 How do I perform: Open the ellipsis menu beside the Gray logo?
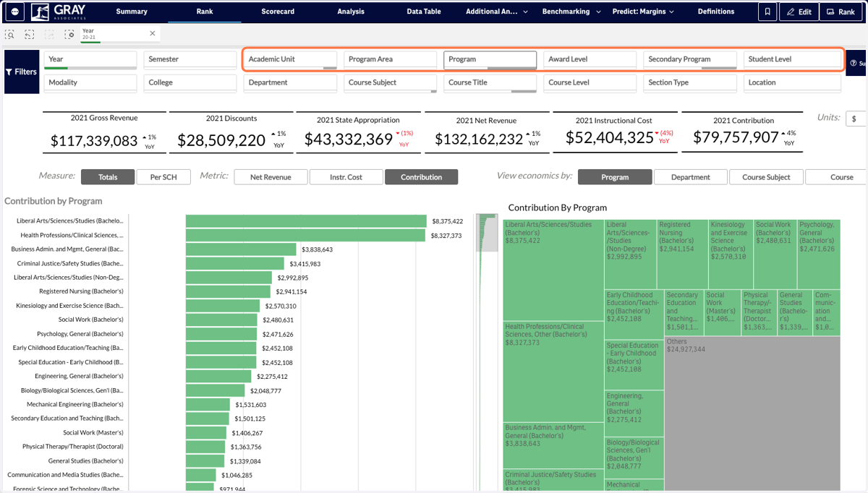15,12
